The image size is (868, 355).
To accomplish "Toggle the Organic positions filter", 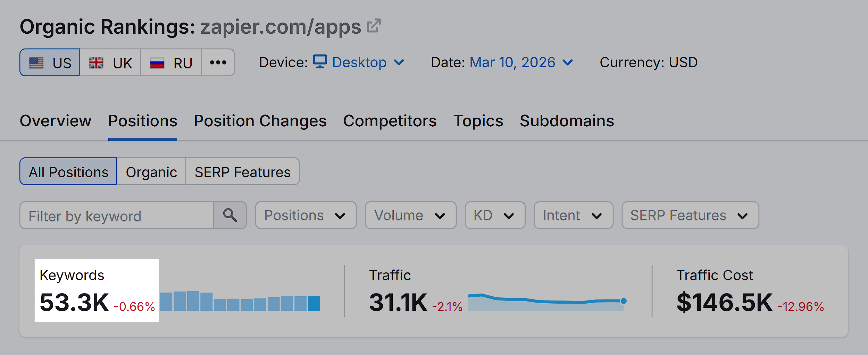I will pyautogui.click(x=152, y=171).
